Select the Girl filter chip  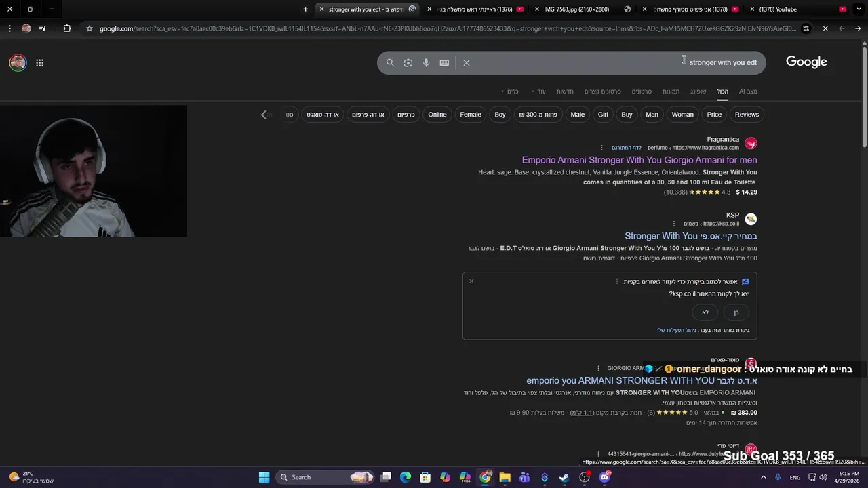[x=603, y=115]
